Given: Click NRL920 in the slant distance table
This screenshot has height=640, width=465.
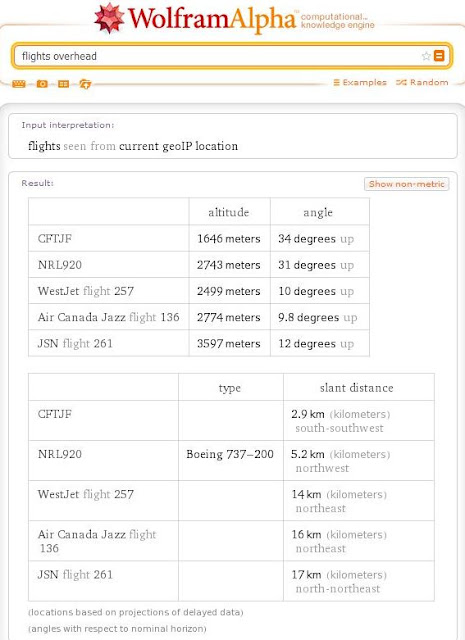Looking at the screenshot, I should (x=60, y=454).
